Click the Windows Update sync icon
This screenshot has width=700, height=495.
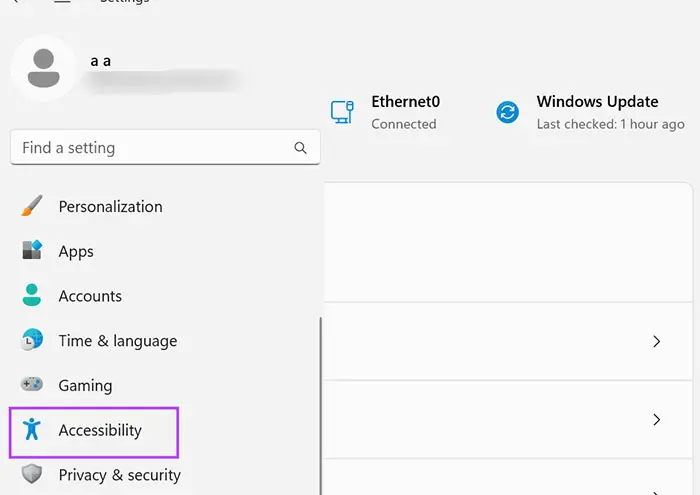click(x=508, y=112)
